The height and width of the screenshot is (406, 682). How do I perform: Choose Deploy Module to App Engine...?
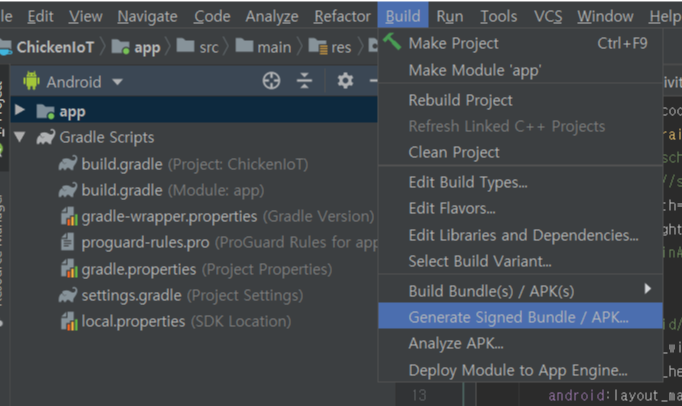point(520,370)
